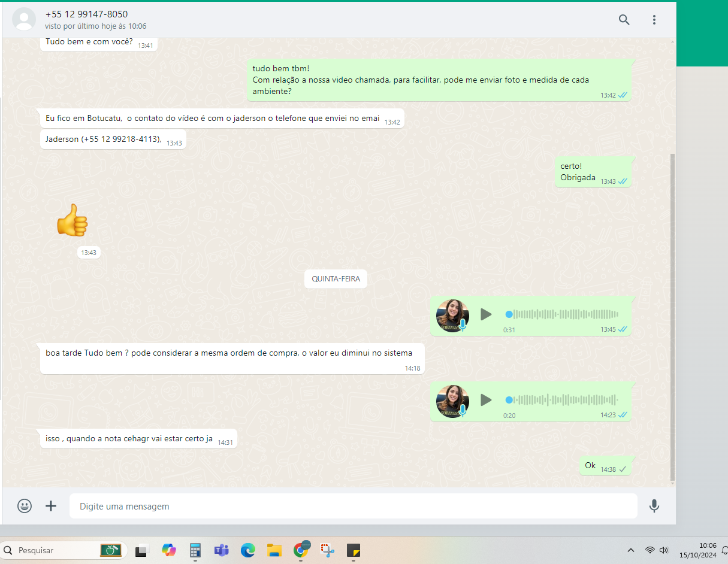Screen dimensions: 728x564
Task: Search within the WhatsApp conversation
Action: click(x=624, y=20)
